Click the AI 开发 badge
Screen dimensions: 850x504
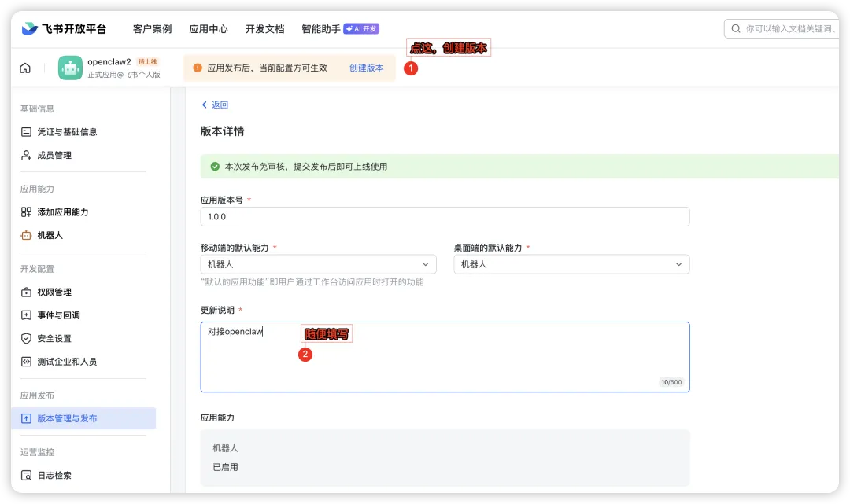click(361, 28)
